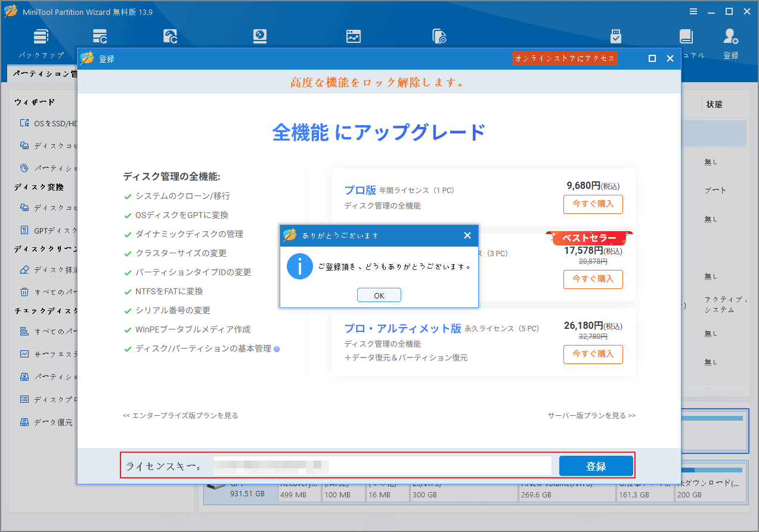Click the プロ・アルティメット版 plan title
The height and width of the screenshot is (532, 759).
point(403,328)
